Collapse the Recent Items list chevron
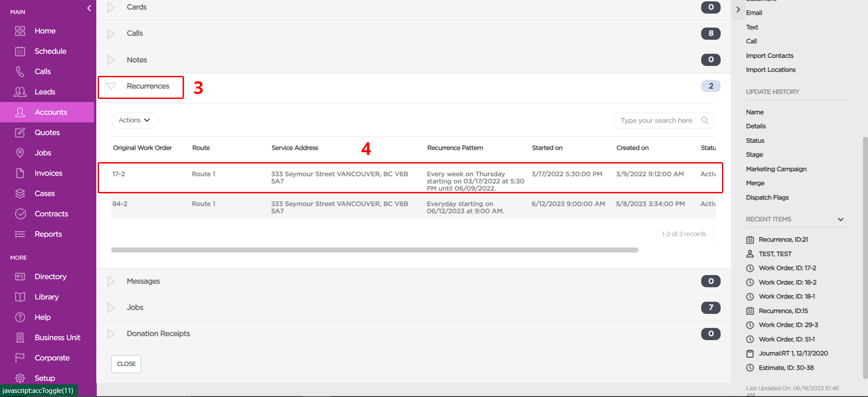Image resolution: width=868 pixels, height=397 pixels. point(840,220)
